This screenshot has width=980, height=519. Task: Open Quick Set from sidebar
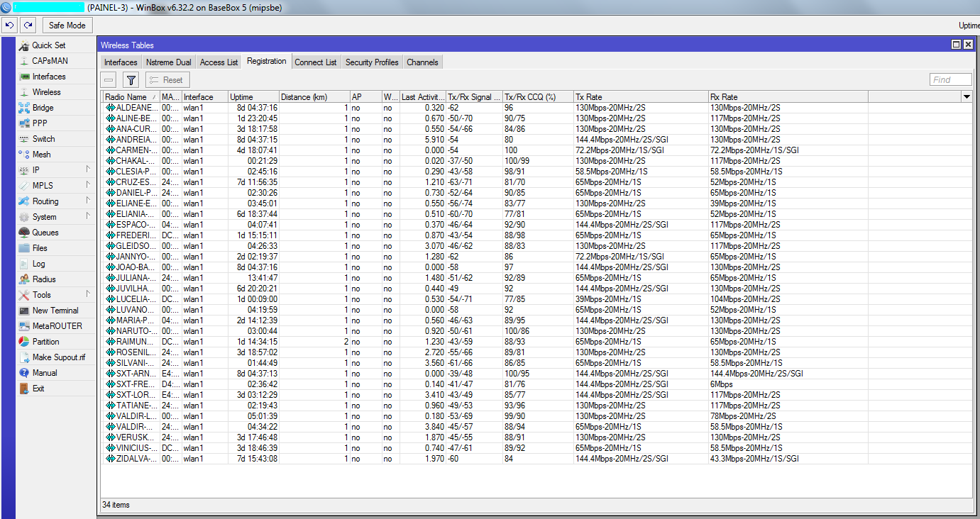[48, 45]
